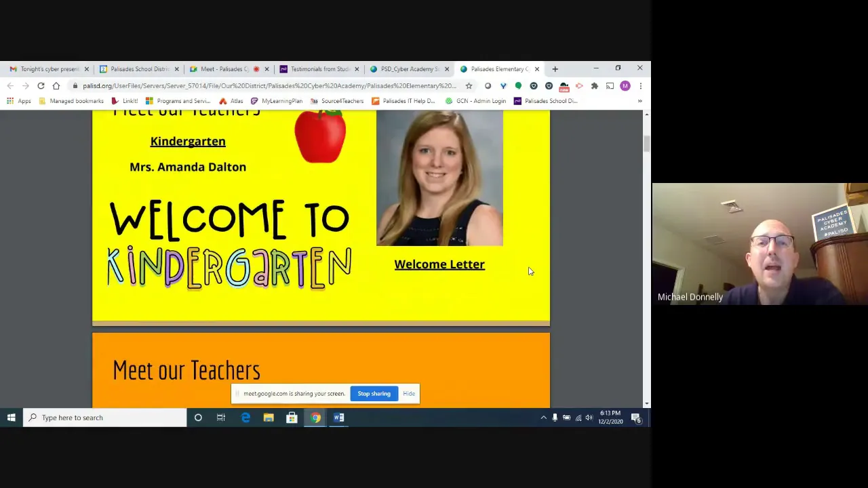
Task: Bookmark this page with the star icon
Action: [469, 86]
